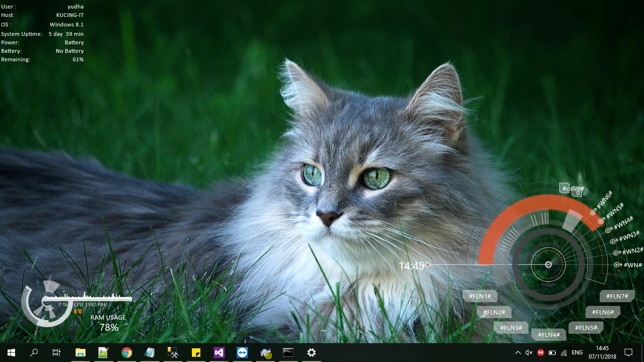The height and width of the screenshot is (362, 644).
Task: Open Google Chrome from the taskbar
Action: [x=126, y=352]
